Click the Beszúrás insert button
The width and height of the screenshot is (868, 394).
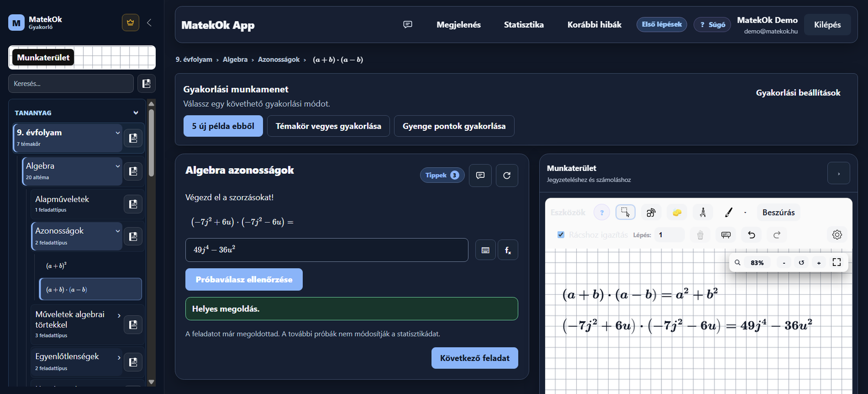778,212
